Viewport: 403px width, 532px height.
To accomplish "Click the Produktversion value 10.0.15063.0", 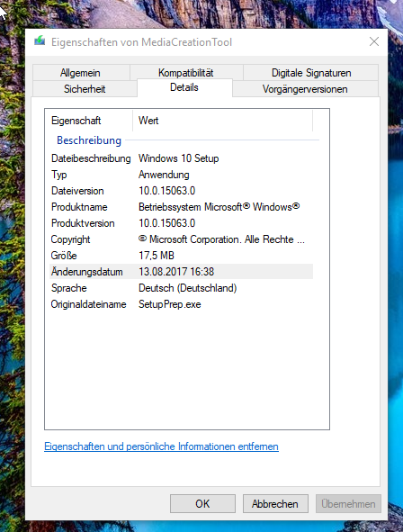I will click(x=166, y=223).
